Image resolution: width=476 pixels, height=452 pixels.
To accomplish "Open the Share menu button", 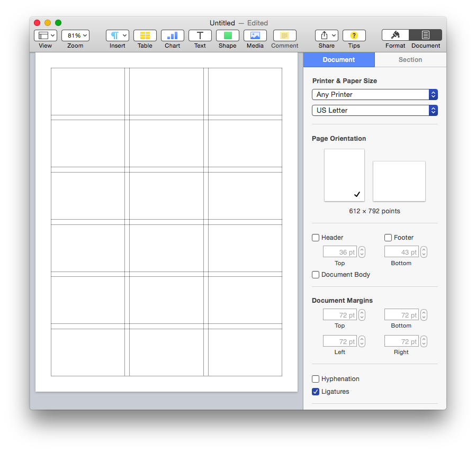I will 326,35.
